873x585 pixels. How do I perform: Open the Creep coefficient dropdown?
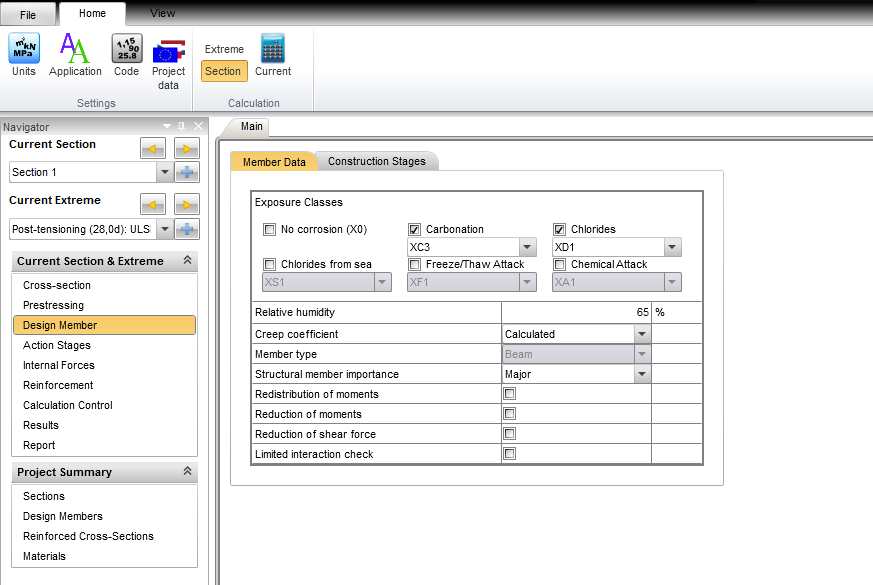(641, 335)
